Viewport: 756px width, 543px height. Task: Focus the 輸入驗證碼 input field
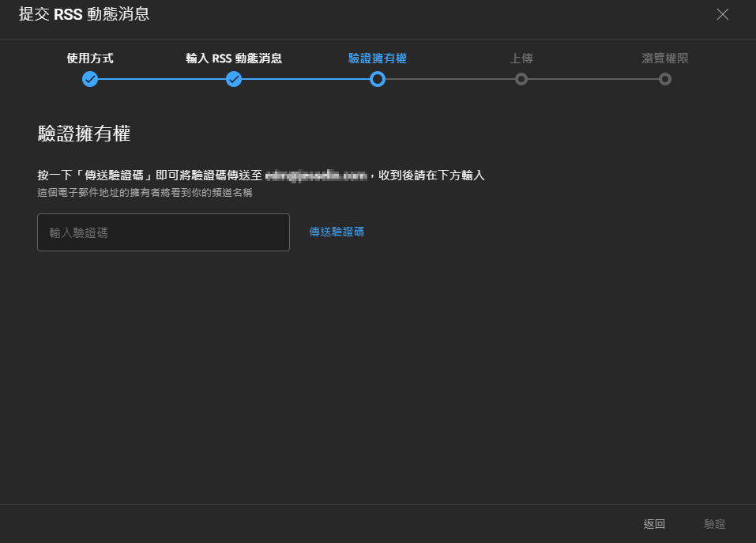164,232
